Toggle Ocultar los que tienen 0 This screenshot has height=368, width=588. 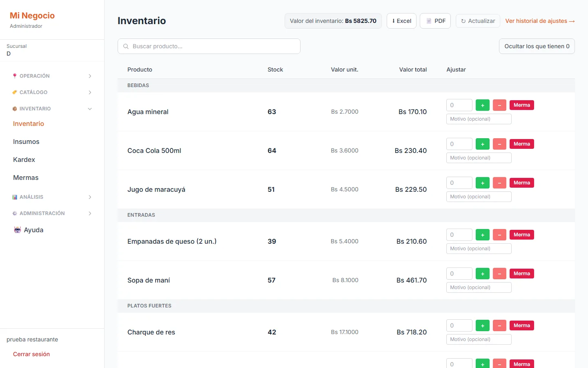537,46
